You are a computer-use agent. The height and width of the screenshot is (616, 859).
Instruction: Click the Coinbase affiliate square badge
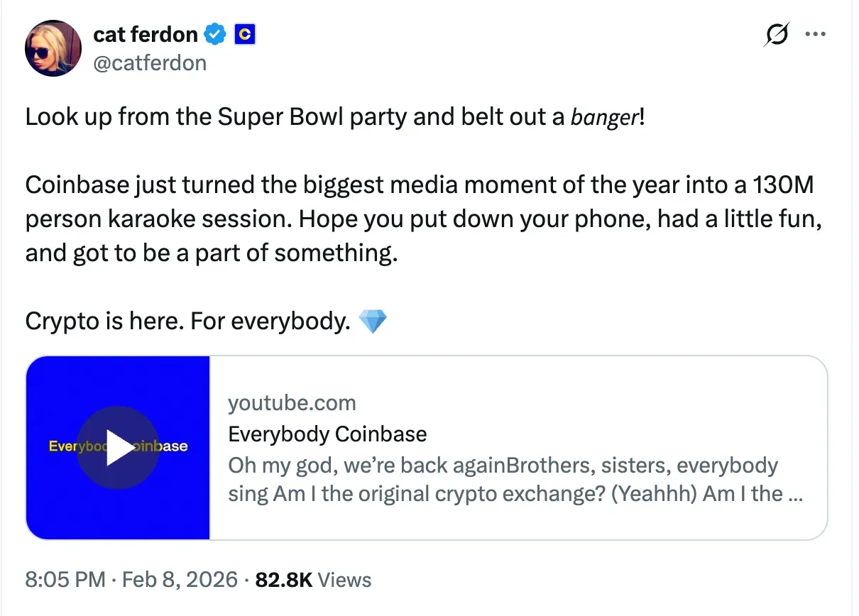click(x=245, y=33)
